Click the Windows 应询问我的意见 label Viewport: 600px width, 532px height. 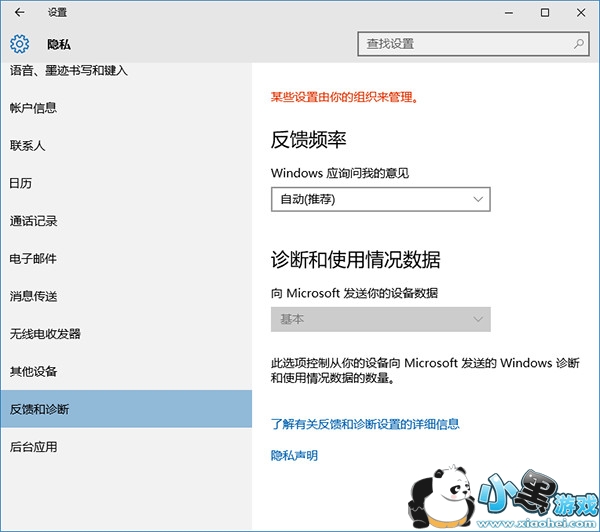tap(340, 173)
